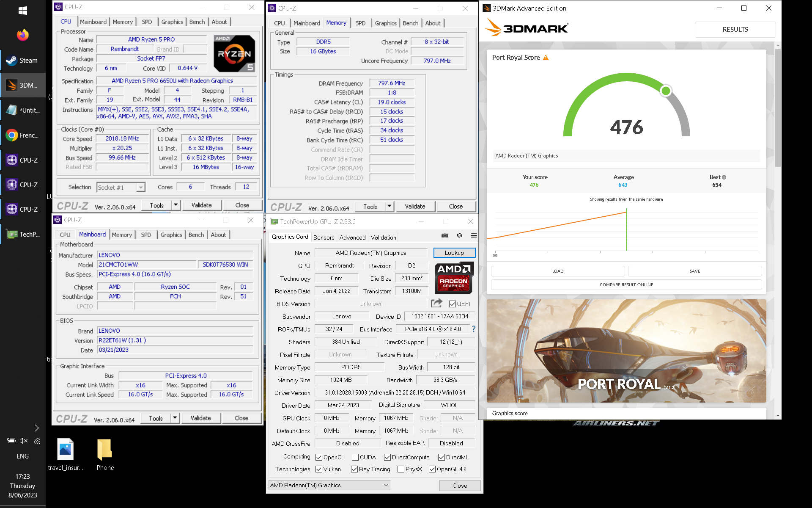Open the Graphics tab in Mainboard CPU-Z window
Image resolution: width=812 pixels, height=508 pixels.
pyautogui.click(x=171, y=235)
